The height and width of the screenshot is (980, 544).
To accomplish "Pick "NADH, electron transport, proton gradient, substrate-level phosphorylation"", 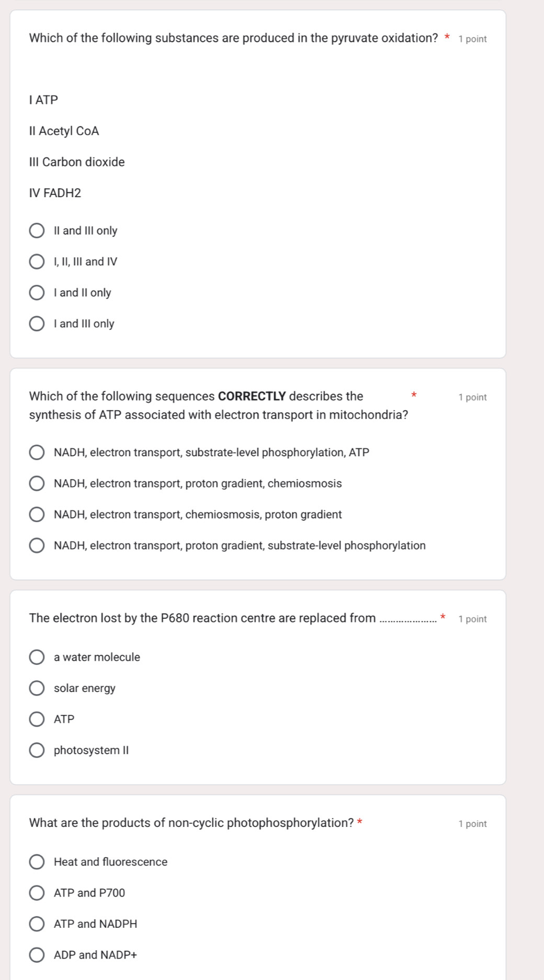I will click(x=37, y=545).
